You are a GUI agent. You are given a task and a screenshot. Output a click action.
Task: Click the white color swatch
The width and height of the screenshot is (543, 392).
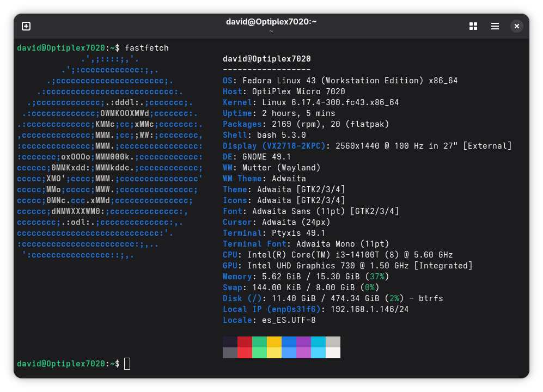[x=332, y=347]
